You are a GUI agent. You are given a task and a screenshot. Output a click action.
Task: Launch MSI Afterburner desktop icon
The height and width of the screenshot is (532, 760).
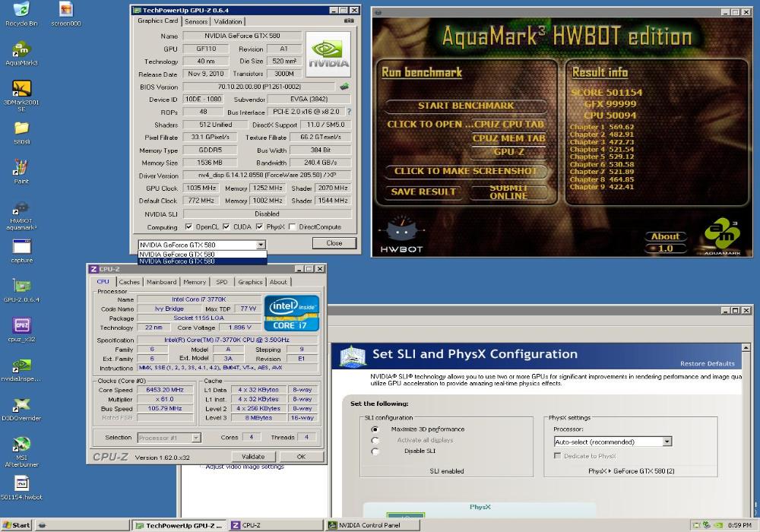click(x=21, y=451)
